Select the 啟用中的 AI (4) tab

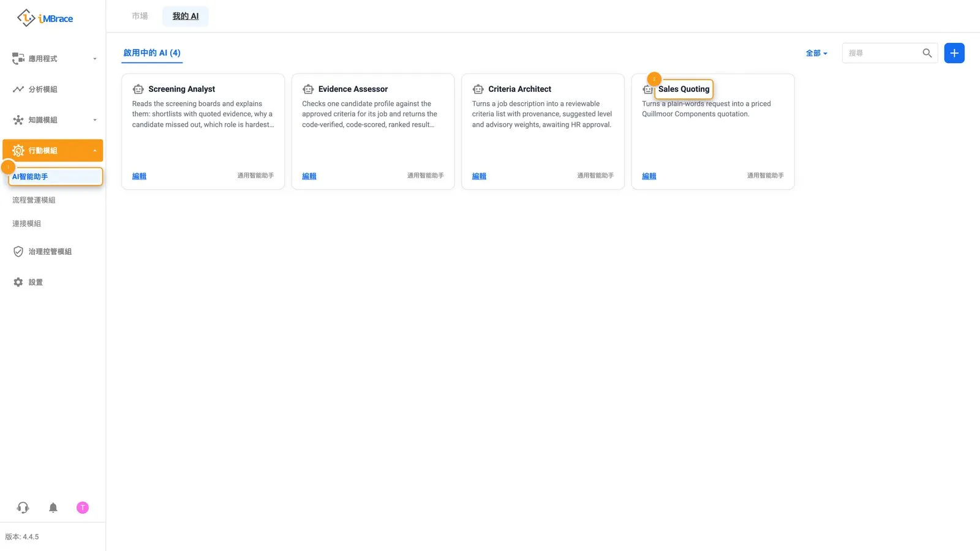152,53
